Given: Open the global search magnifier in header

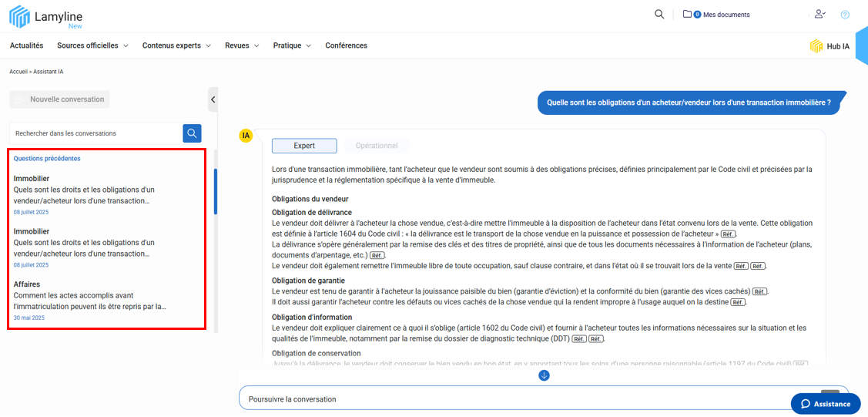Looking at the screenshot, I should coord(659,15).
